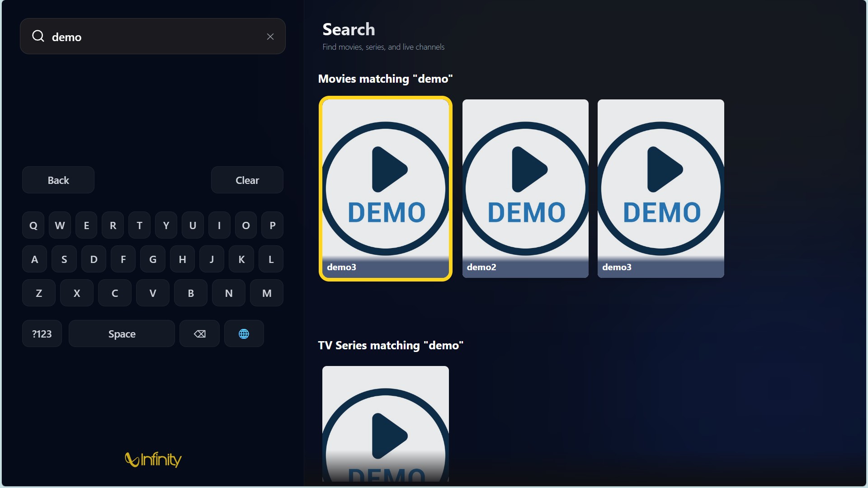Open the last demo3 movie card
This screenshot has height=488, width=868.
coord(661,188)
